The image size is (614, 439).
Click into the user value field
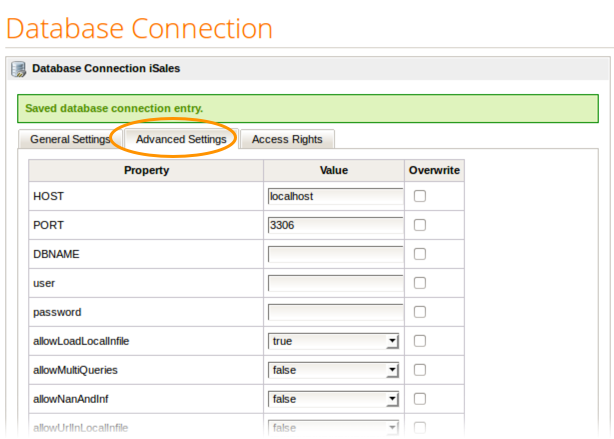(335, 283)
